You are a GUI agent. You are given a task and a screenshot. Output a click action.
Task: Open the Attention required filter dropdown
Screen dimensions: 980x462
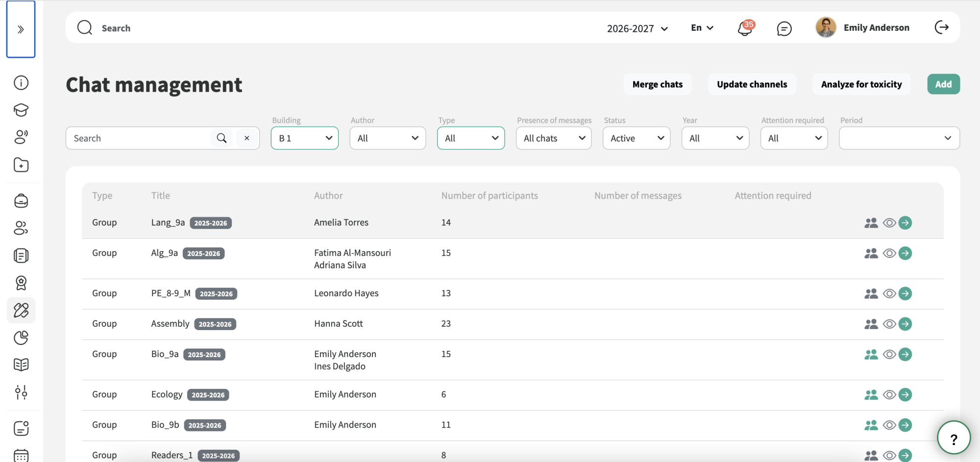click(794, 138)
